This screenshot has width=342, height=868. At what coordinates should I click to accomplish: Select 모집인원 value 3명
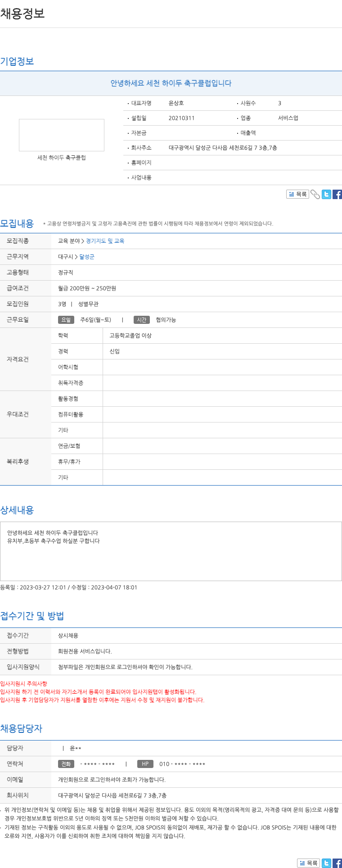coord(62,304)
